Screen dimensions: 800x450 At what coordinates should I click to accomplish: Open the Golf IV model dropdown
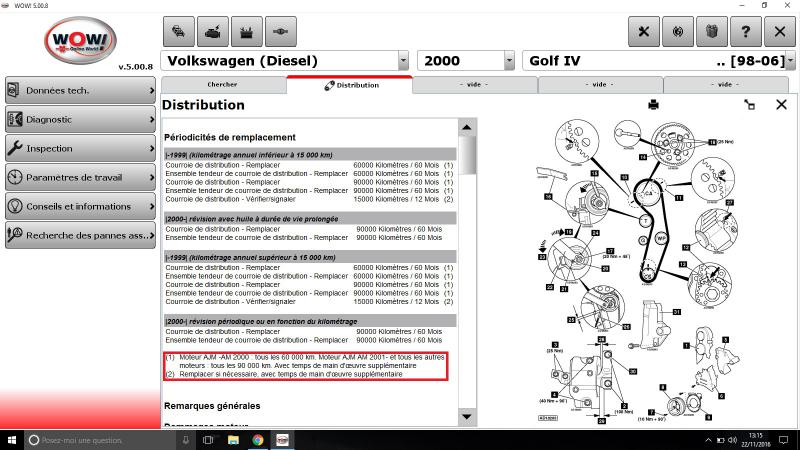click(790, 61)
